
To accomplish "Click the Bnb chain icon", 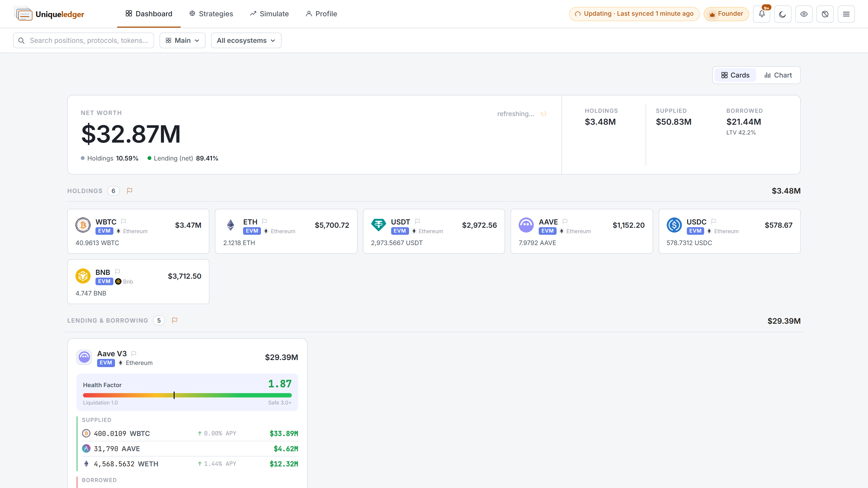I will pos(118,282).
